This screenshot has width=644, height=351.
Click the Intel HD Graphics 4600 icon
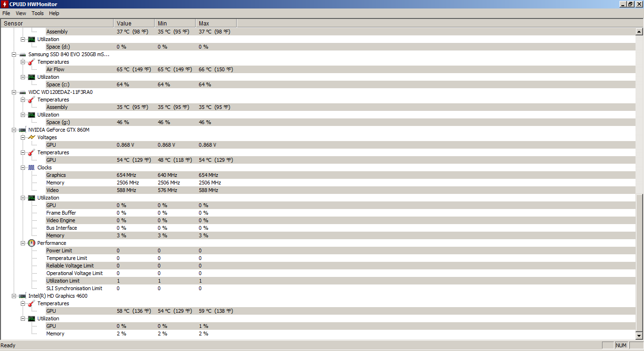pos(23,296)
